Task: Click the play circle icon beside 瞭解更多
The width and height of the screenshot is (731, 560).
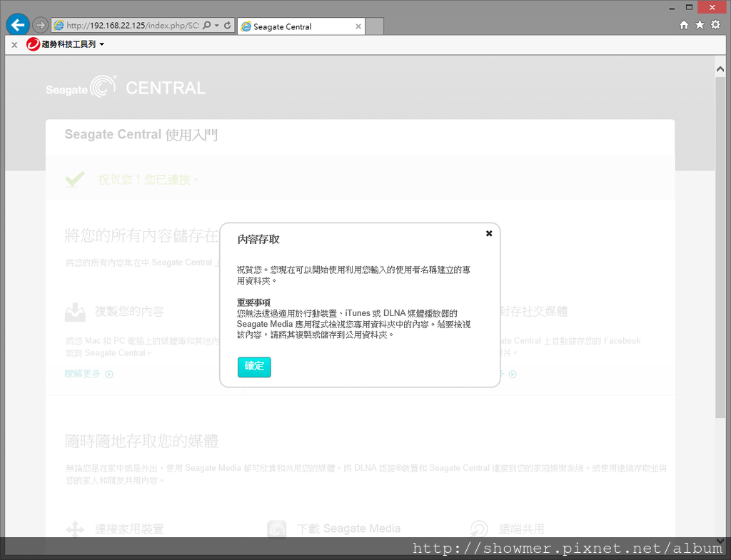Action: click(109, 374)
